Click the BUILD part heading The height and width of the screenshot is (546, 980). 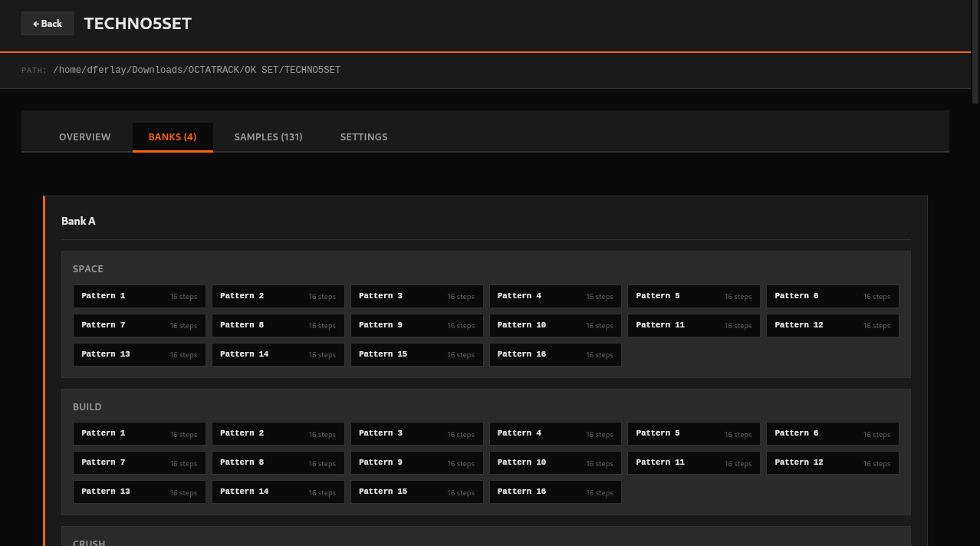coord(87,407)
